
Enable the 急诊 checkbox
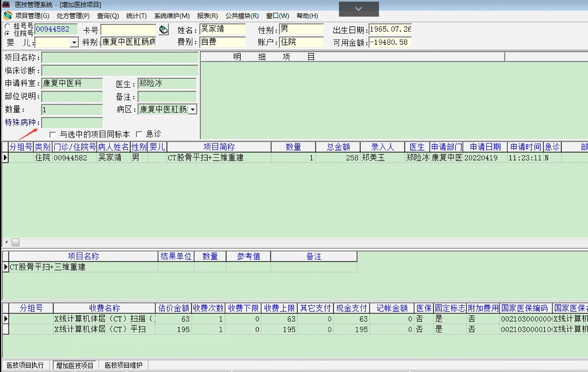[x=139, y=134]
